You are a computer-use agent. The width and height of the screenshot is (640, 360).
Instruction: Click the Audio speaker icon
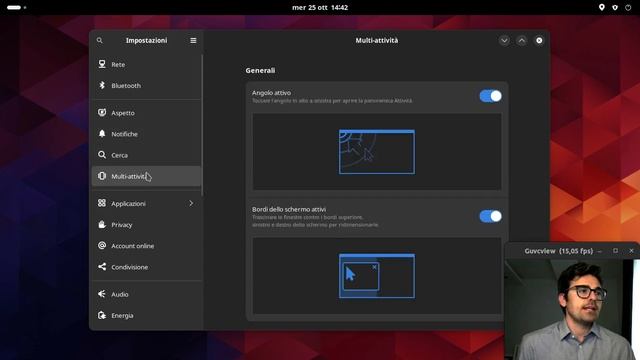pyautogui.click(x=102, y=294)
